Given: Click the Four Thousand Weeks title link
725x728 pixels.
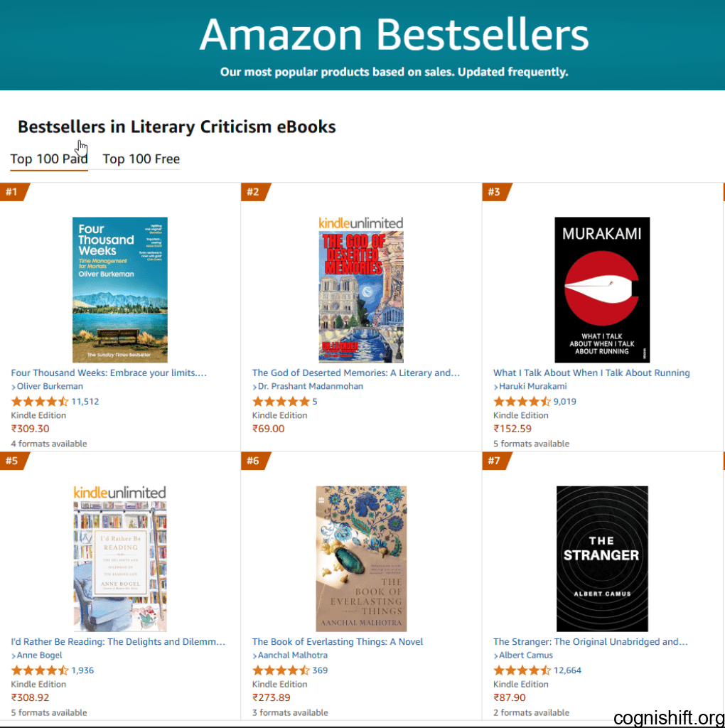Looking at the screenshot, I should click(109, 373).
